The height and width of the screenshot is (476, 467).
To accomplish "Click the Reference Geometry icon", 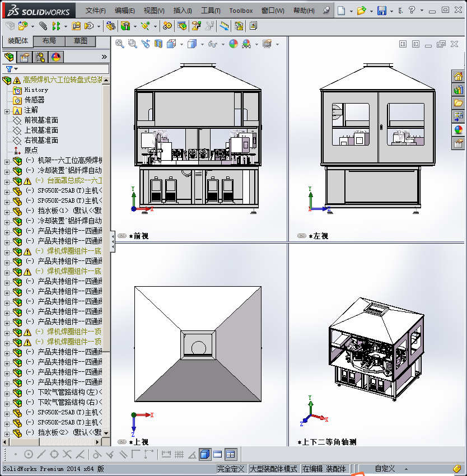I will 146,26.
